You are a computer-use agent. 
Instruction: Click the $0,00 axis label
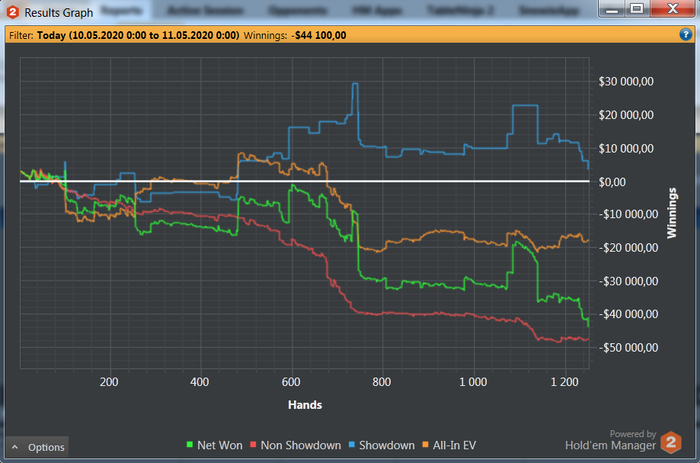tap(612, 182)
